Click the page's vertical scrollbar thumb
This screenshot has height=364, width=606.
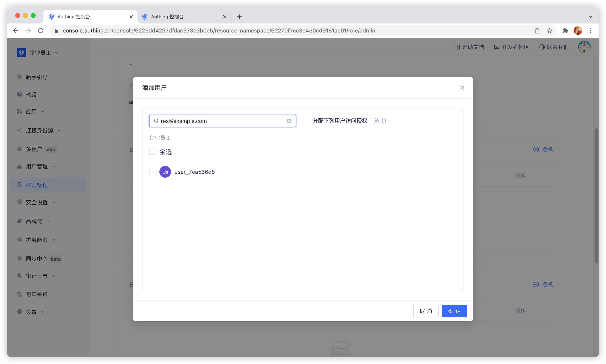click(x=596, y=196)
